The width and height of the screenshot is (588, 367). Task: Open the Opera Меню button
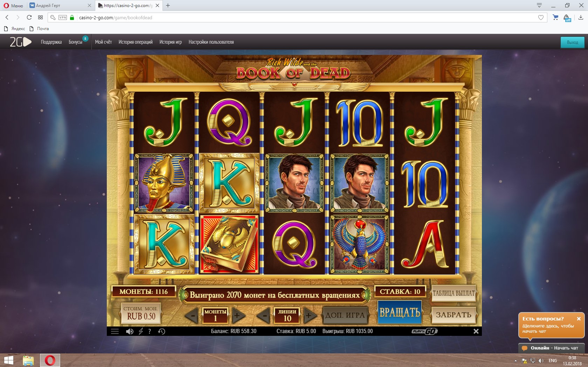point(13,6)
